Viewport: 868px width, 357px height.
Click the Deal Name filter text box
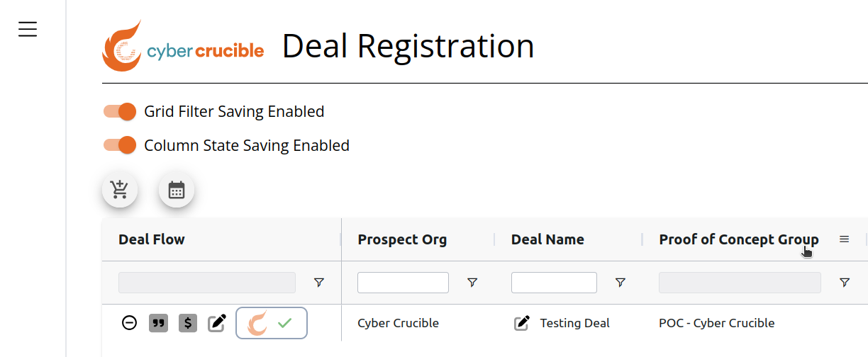click(554, 283)
